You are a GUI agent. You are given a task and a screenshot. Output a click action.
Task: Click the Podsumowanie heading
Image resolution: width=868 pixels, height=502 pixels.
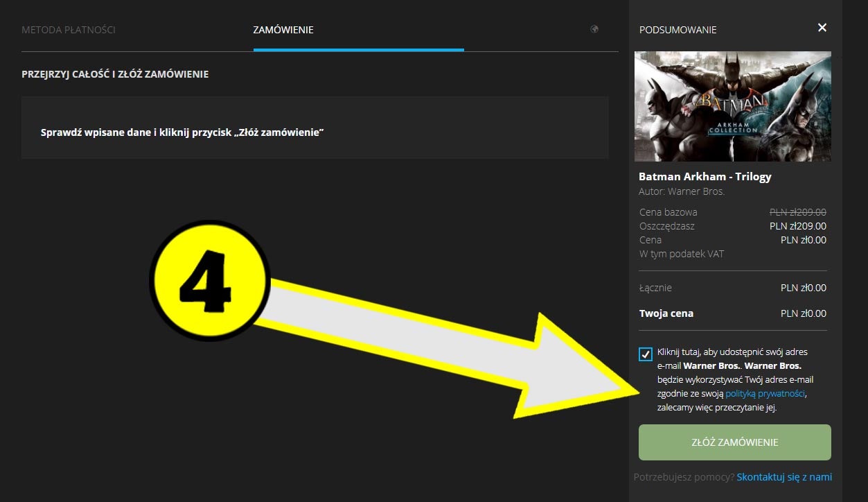click(678, 30)
